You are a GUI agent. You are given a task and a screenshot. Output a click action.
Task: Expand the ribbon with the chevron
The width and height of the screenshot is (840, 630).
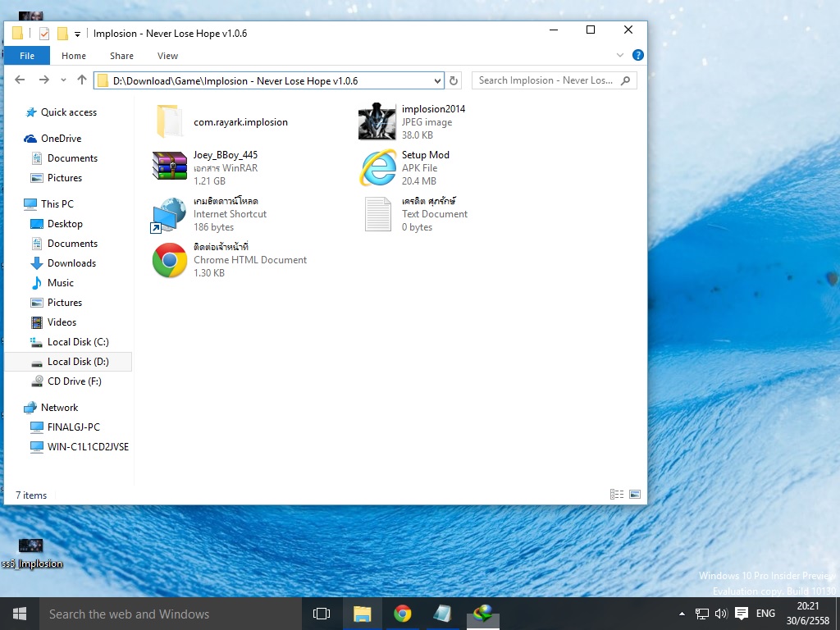620,55
